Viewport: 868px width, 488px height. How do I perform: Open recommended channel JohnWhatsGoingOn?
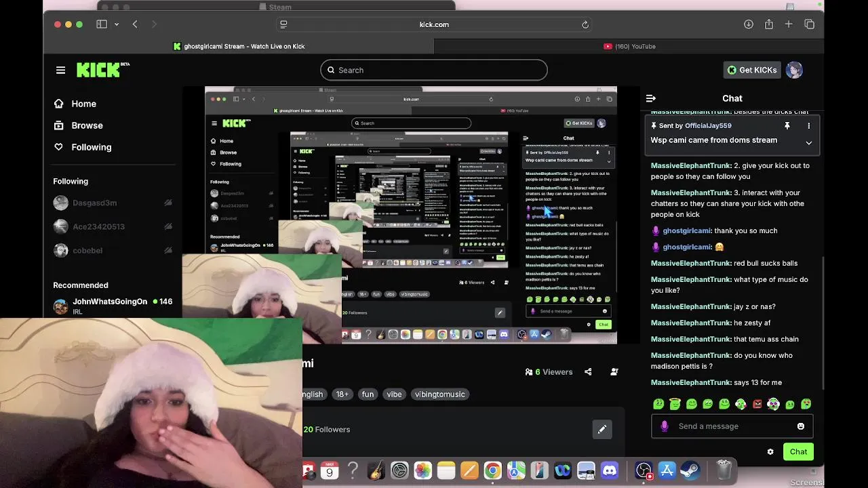click(113, 306)
